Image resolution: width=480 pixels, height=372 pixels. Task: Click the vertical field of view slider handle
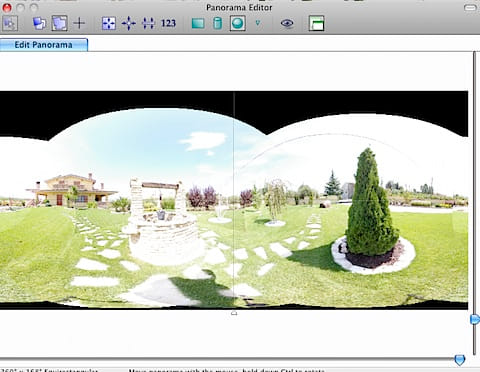click(475, 319)
